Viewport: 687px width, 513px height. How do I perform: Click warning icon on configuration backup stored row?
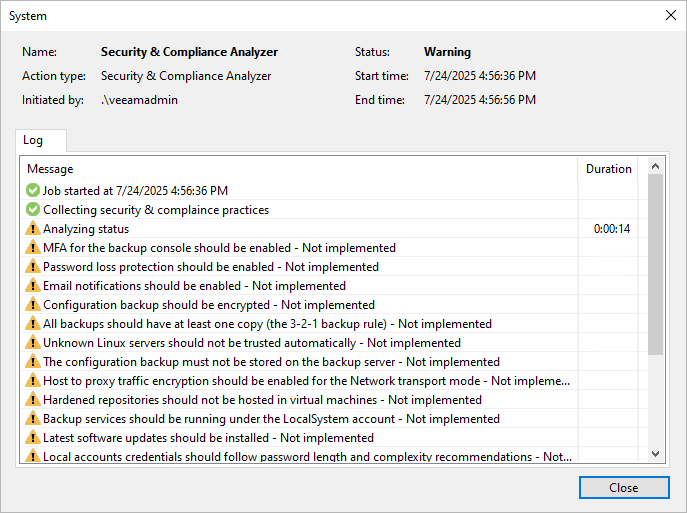pos(33,361)
